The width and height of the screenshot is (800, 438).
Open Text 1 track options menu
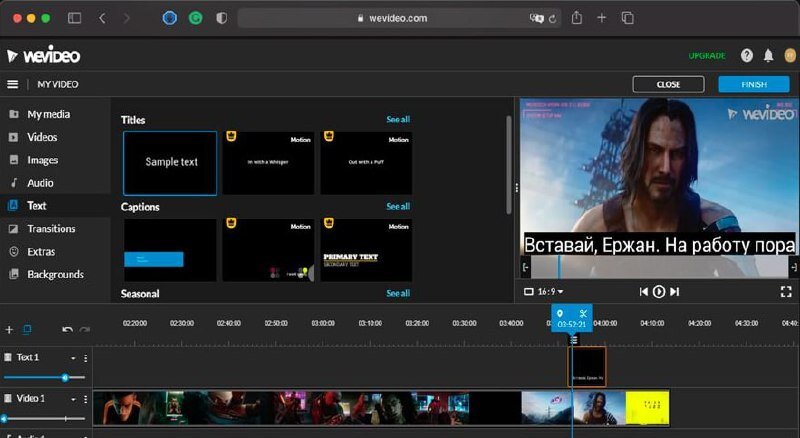click(85, 358)
